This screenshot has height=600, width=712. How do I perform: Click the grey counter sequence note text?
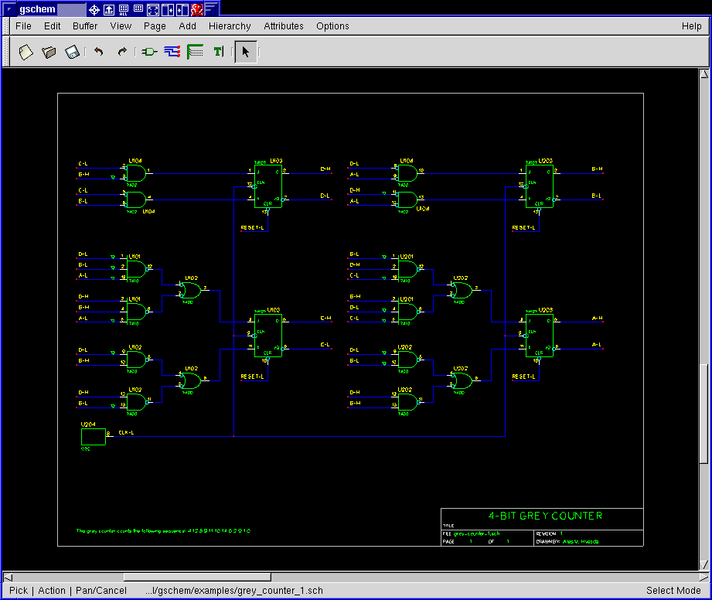pos(163,531)
